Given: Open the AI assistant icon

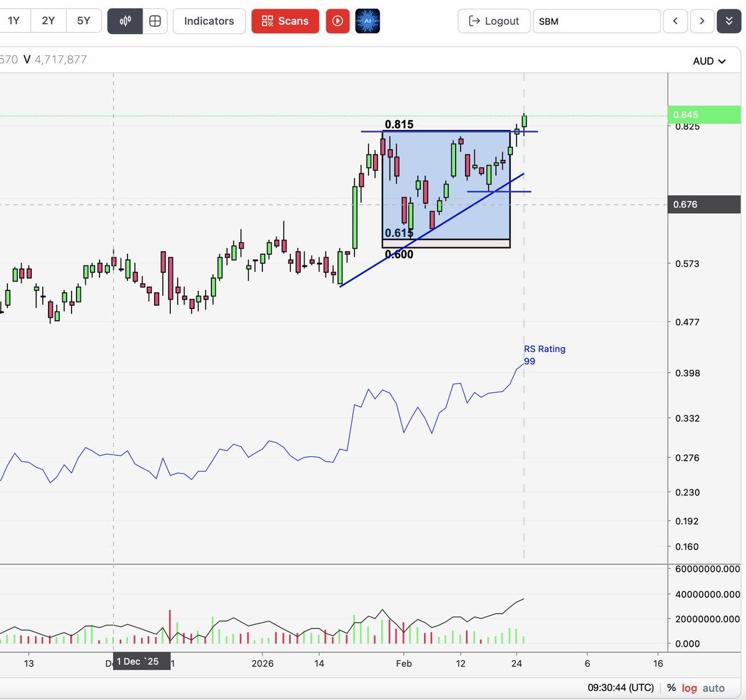Looking at the screenshot, I should [x=367, y=21].
